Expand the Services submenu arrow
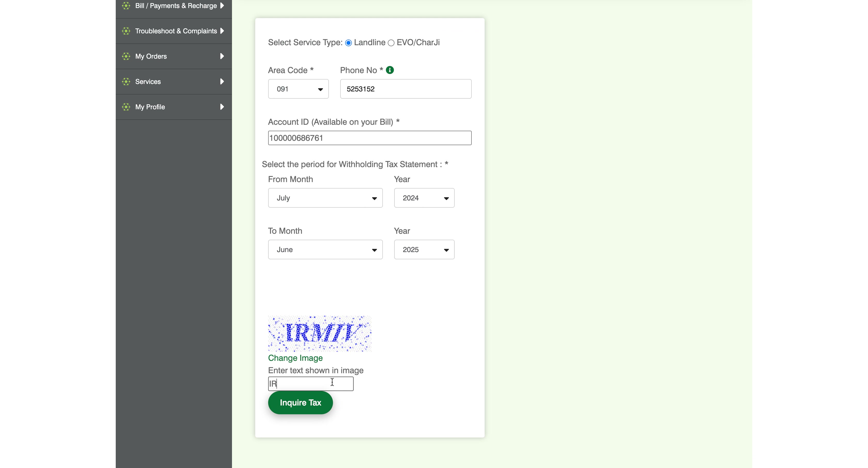This screenshot has width=868, height=468. coord(222,82)
